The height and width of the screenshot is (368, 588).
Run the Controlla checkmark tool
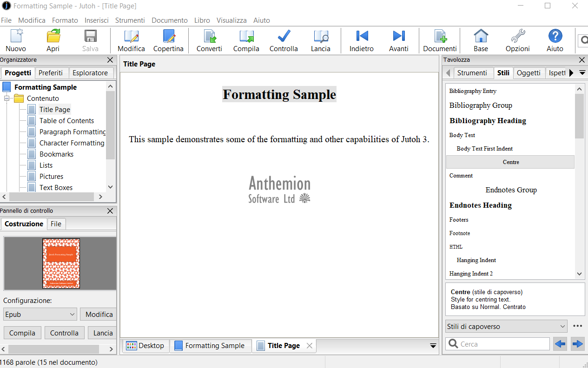click(284, 37)
